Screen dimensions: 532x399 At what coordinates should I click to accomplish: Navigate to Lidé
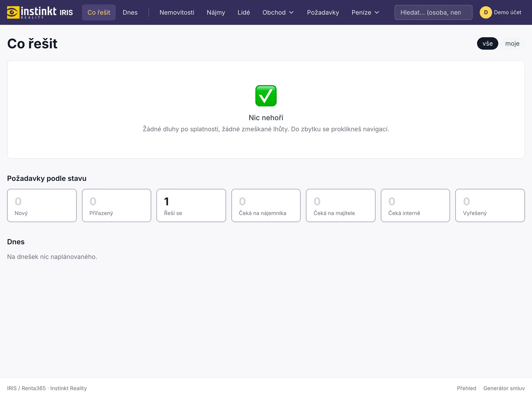(x=244, y=12)
